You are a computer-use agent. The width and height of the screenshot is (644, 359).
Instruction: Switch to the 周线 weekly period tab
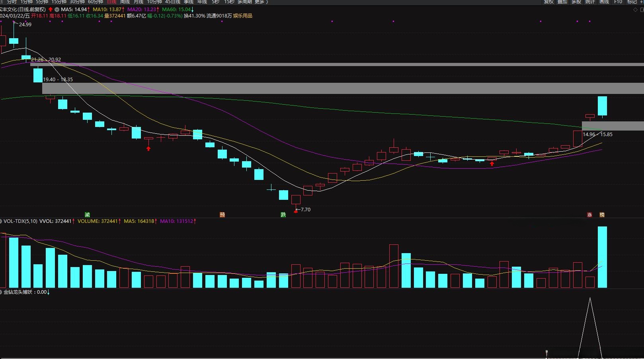pos(125,2)
